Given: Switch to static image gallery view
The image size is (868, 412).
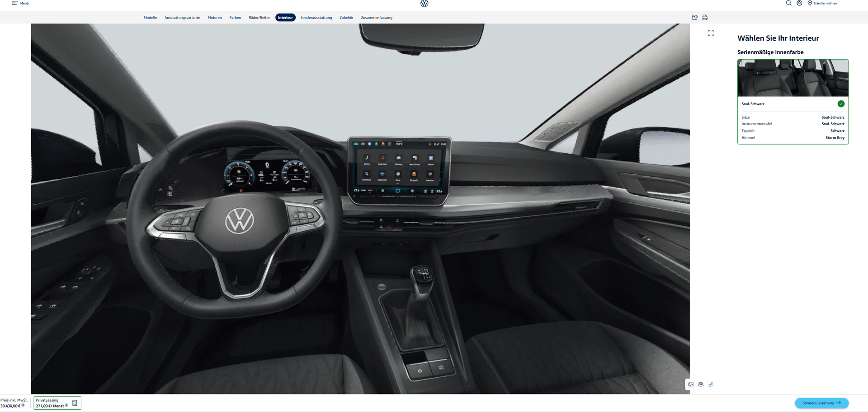Looking at the screenshot, I should (691, 384).
